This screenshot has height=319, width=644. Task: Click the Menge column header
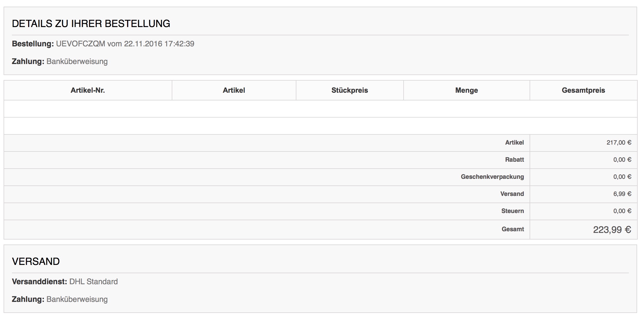pos(466,90)
